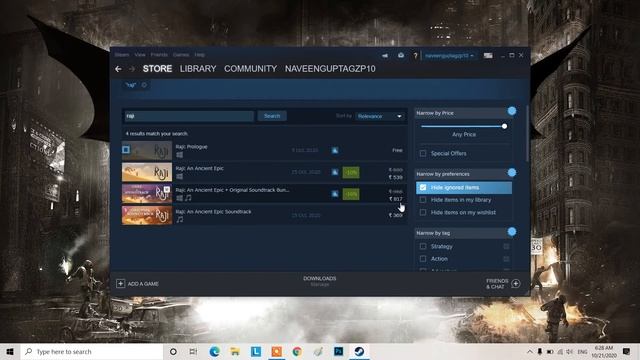Click the plus icon beside ADD A GAME
This screenshot has width=640, height=360.
pyautogui.click(x=120, y=283)
